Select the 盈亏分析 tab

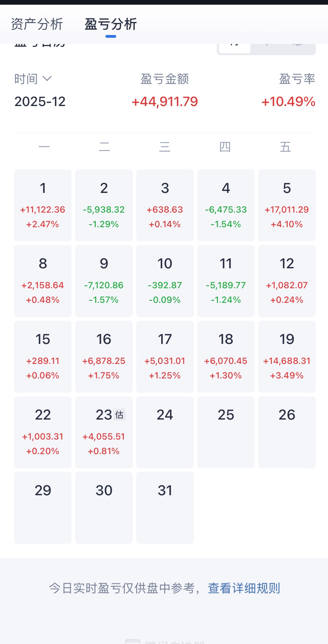point(111,24)
